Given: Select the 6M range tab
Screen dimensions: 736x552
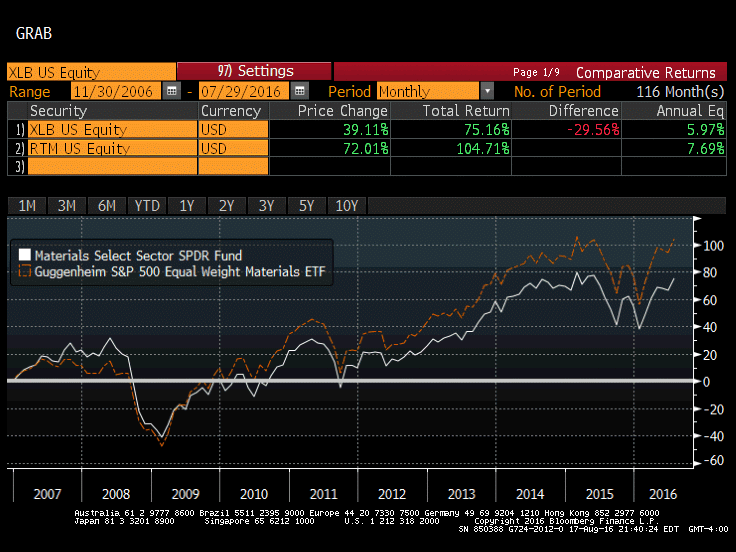Looking at the screenshot, I should [107, 206].
